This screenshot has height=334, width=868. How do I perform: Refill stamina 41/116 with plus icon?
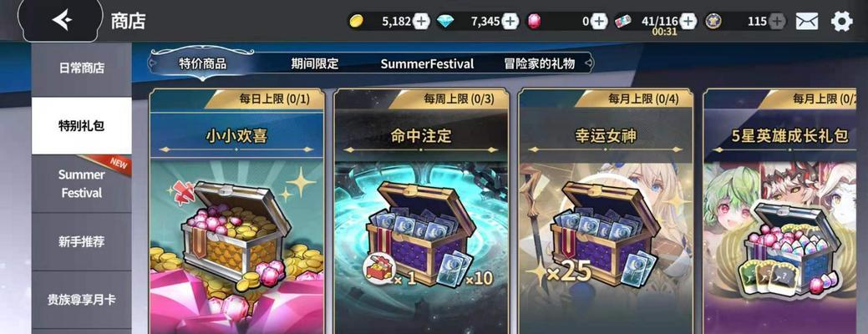click(x=688, y=22)
